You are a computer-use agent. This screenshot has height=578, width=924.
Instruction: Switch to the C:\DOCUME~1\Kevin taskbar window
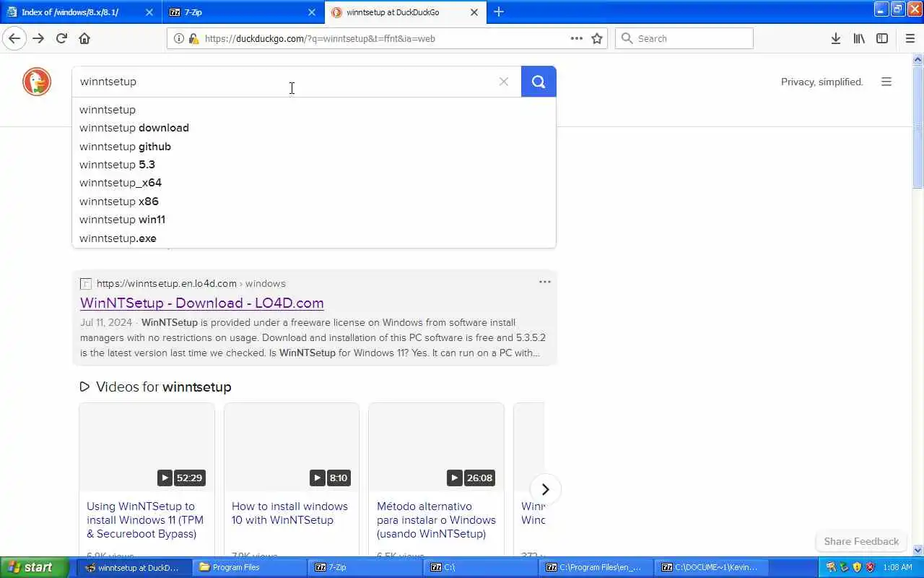coord(712,567)
